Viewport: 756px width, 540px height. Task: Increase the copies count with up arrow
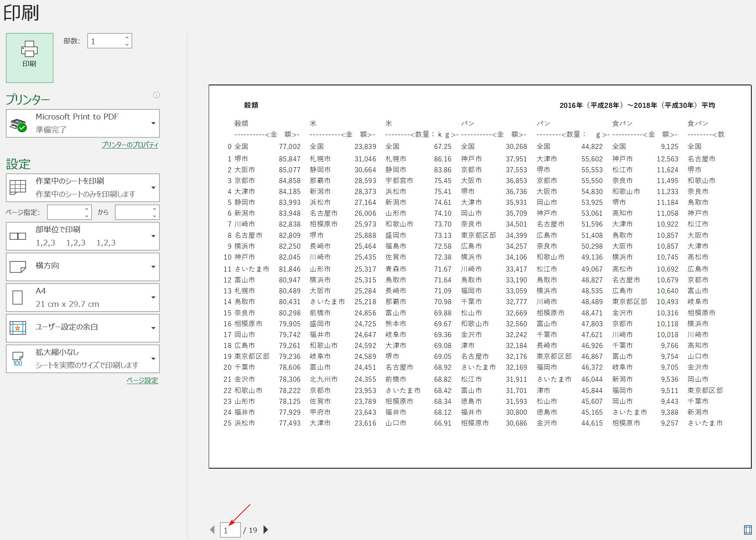point(127,38)
